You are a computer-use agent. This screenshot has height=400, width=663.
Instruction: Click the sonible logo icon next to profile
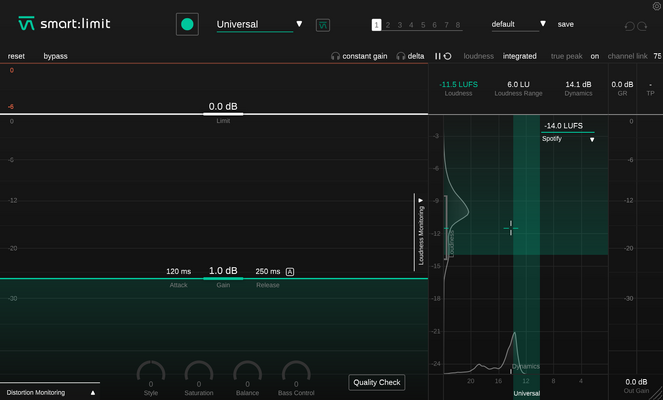click(x=323, y=25)
